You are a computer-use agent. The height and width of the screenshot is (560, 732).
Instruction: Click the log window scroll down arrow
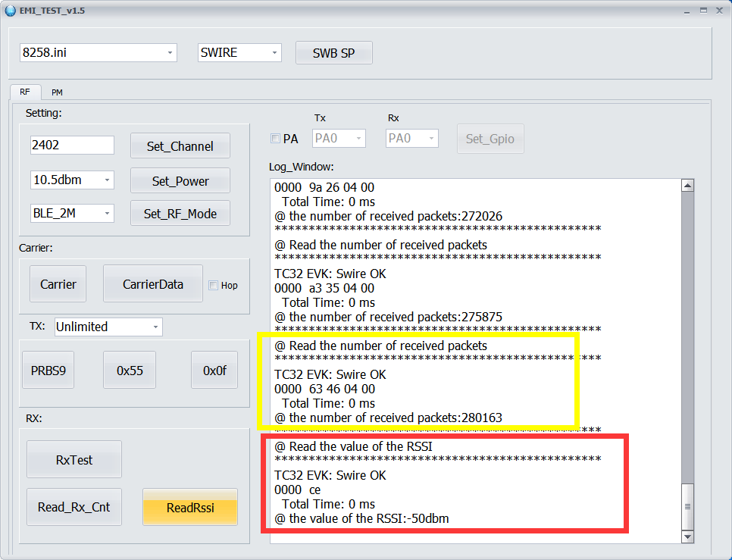(x=687, y=537)
